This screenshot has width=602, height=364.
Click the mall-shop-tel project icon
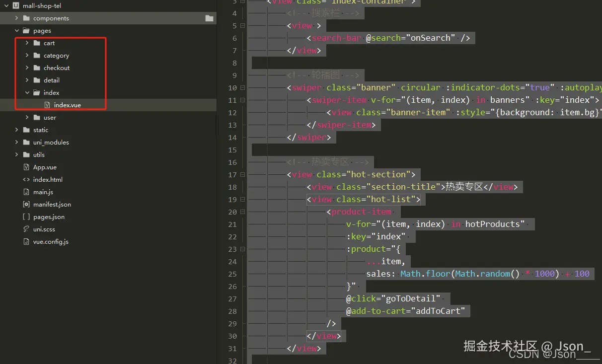pyautogui.click(x=16, y=6)
